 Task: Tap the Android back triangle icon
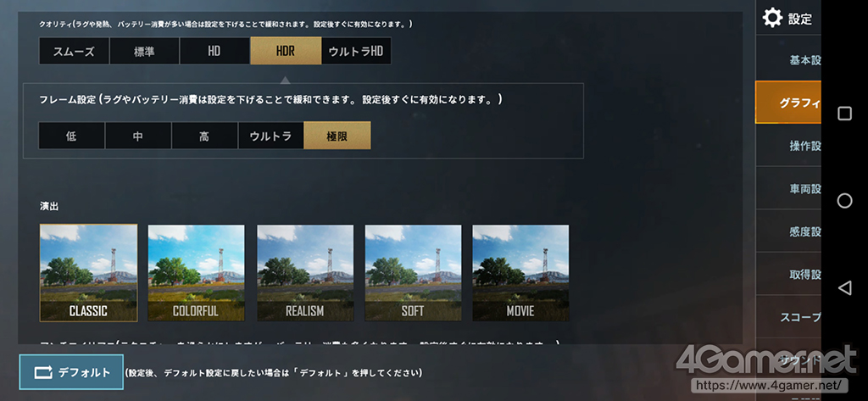coord(844,287)
